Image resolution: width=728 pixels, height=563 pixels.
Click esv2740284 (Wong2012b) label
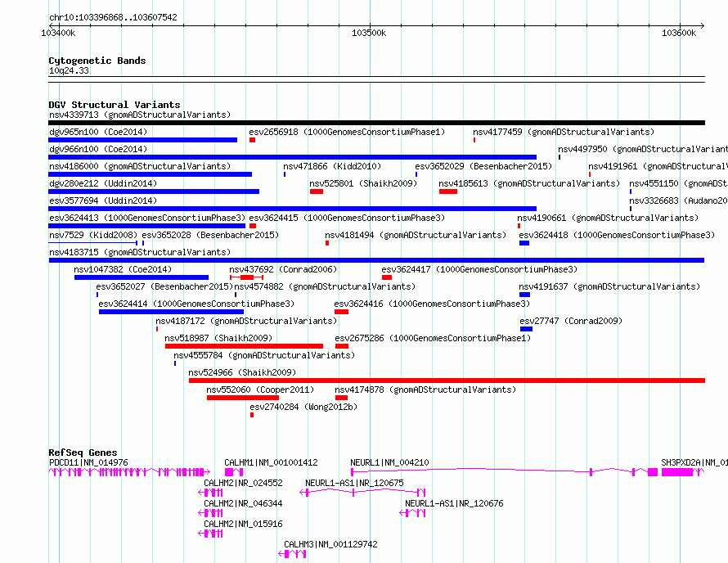(303, 407)
